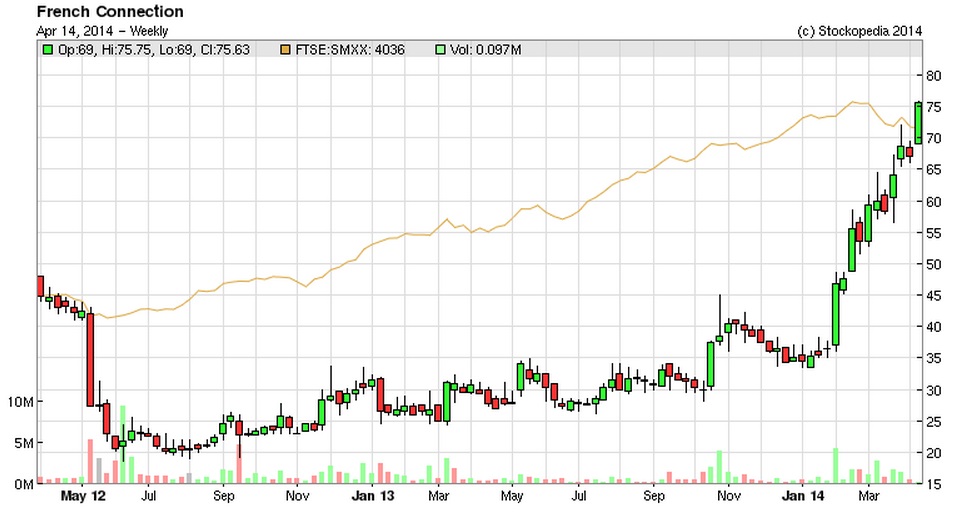The image size is (959, 518).
Task: Click the 'Jan 14' x-axis label
Action: [802, 496]
